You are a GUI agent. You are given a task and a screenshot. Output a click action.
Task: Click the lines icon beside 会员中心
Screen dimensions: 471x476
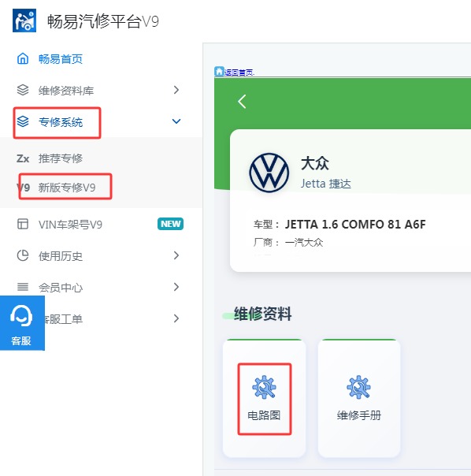point(23,287)
